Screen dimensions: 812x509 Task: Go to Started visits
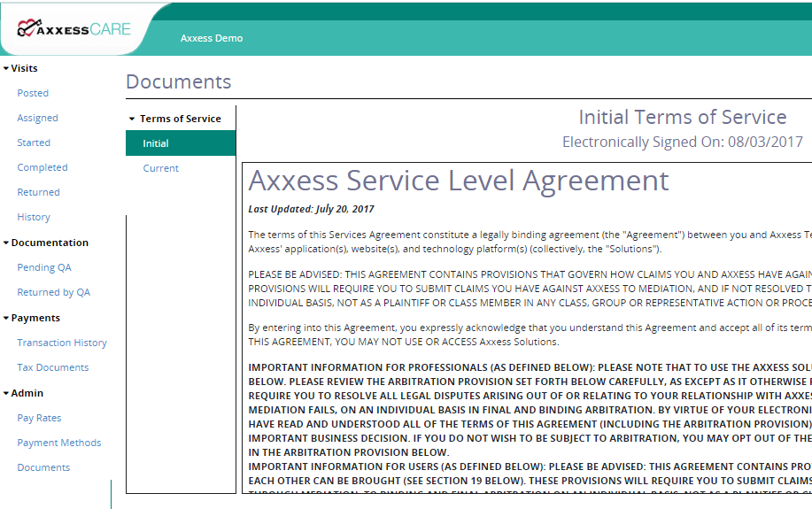[34, 143]
